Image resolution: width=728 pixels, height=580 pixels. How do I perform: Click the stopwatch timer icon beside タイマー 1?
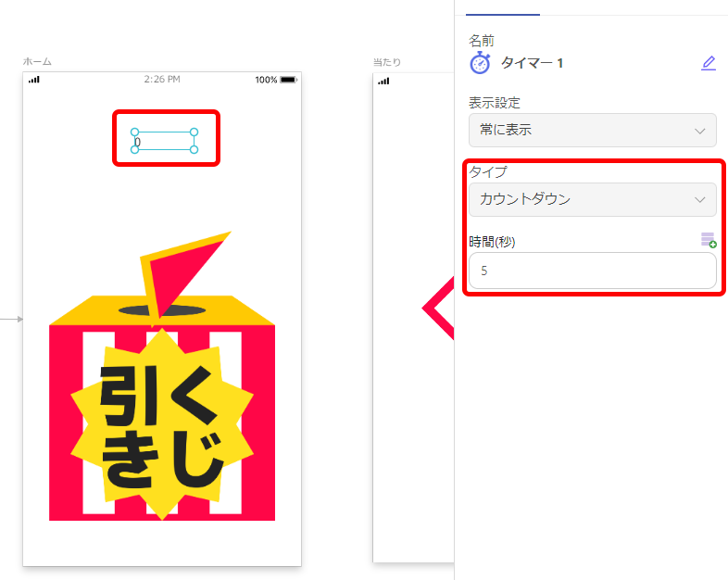point(480,63)
